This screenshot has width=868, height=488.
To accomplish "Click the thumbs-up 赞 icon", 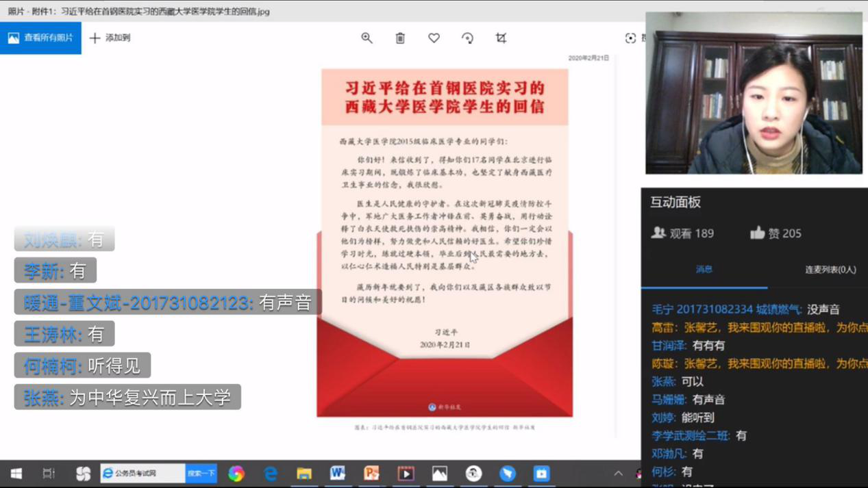I will pos(757,233).
